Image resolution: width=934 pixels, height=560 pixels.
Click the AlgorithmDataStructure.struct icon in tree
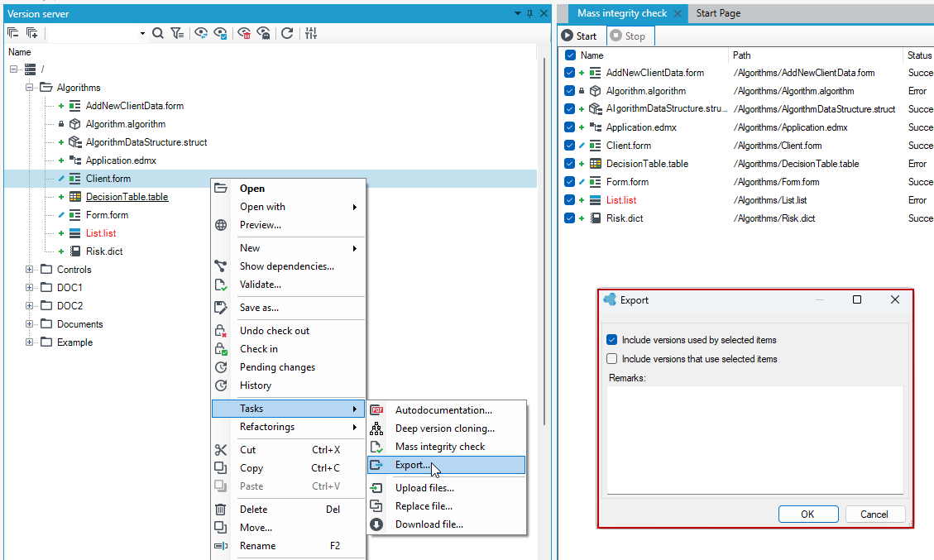coord(75,141)
